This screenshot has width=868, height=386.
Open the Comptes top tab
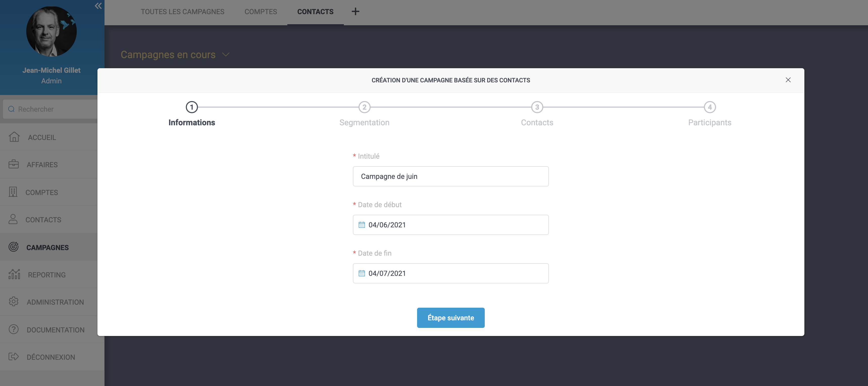pyautogui.click(x=261, y=11)
